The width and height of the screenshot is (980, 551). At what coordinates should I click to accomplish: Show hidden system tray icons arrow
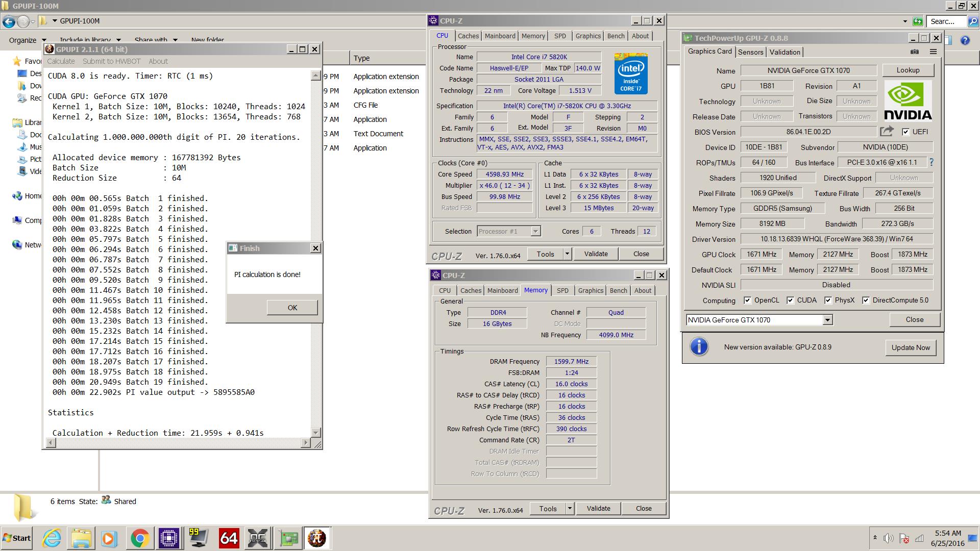pos(875,538)
